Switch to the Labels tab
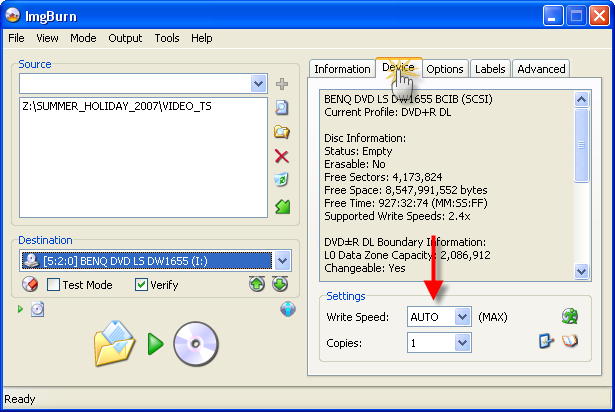The image size is (615, 412). click(490, 69)
